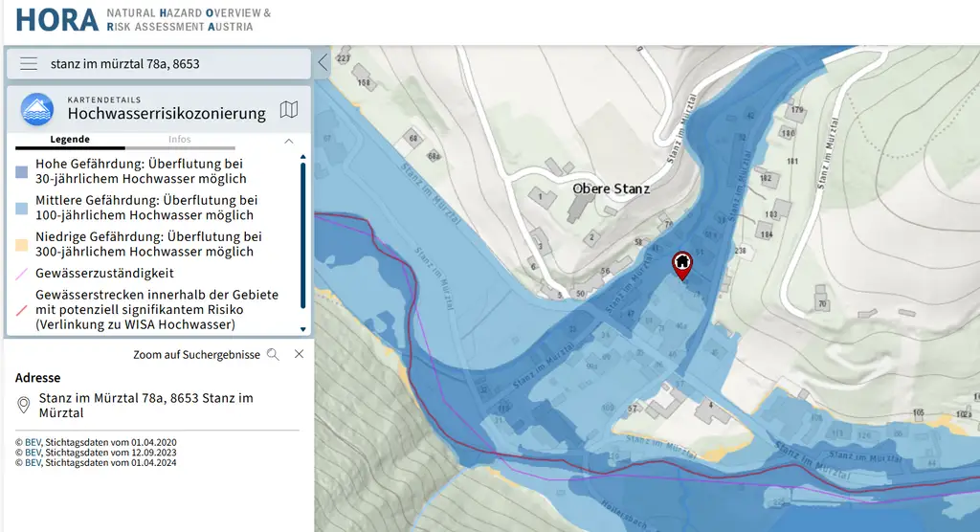
Task: Collapse the legend with up chevron
Action: pos(289,142)
